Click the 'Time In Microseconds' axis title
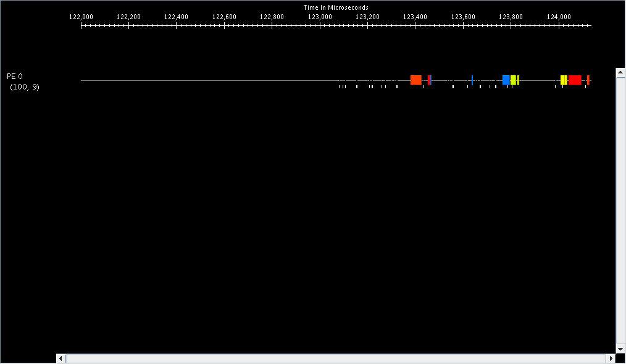This screenshot has height=364, width=626. pyautogui.click(x=336, y=7)
